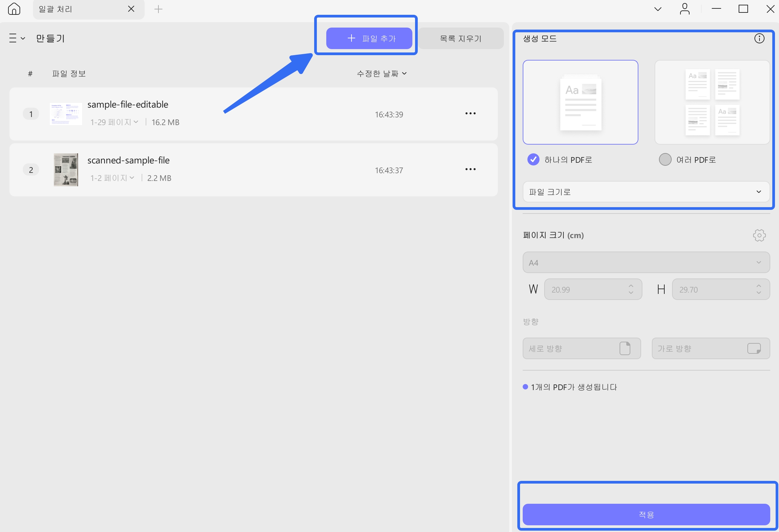Image resolution: width=779 pixels, height=532 pixels.
Task: Open more options for scanned-sample-file
Action: point(471,169)
